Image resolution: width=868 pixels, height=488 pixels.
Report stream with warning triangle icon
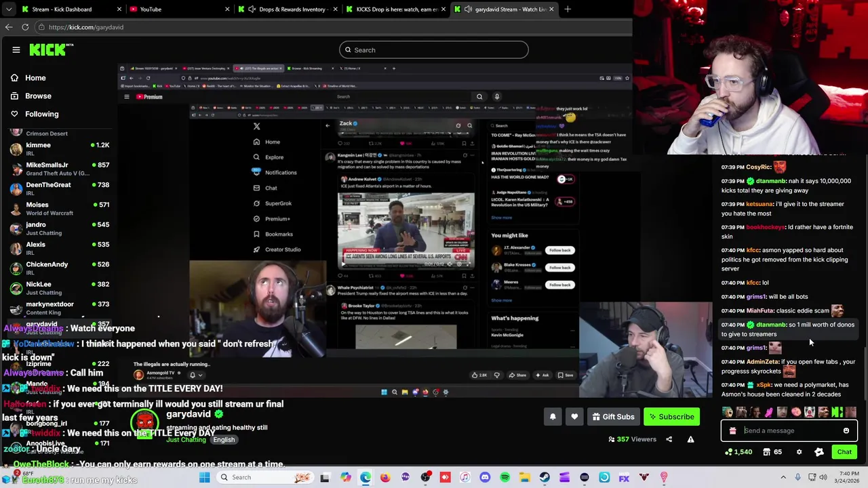point(690,439)
